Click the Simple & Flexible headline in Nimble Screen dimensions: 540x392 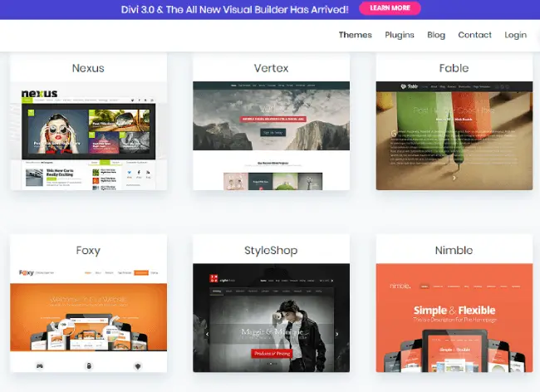click(454, 311)
